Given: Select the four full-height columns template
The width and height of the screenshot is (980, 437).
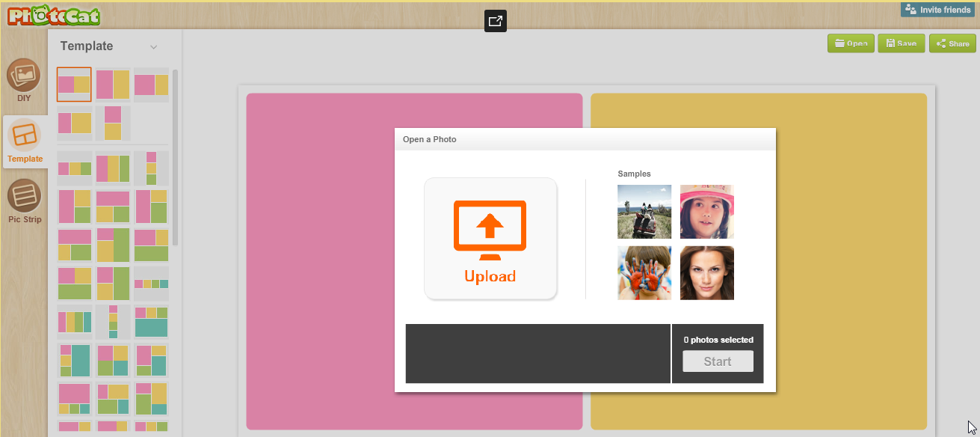Looking at the screenshot, I should tap(74, 322).
